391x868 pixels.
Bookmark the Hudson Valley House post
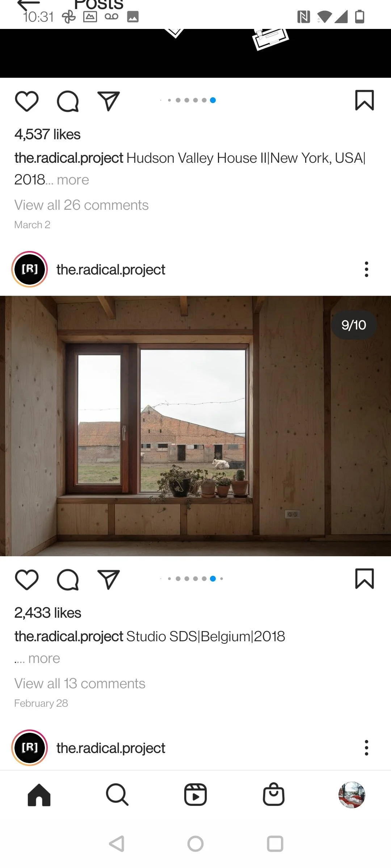(x=364, y=100)
